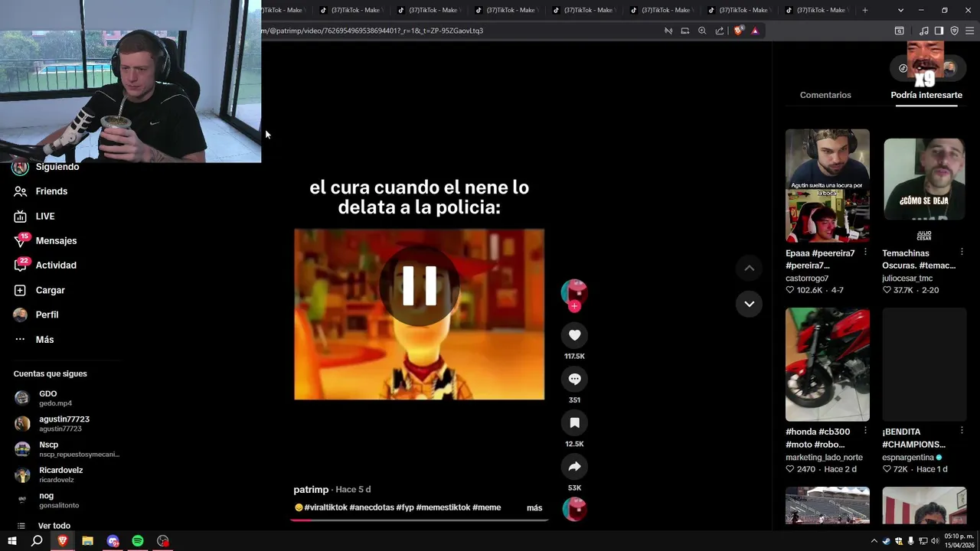Open the Brave VPN shield icon
The width and height of the screenshot is (980, 551).
pyautogui.click(x=954, y=31)
